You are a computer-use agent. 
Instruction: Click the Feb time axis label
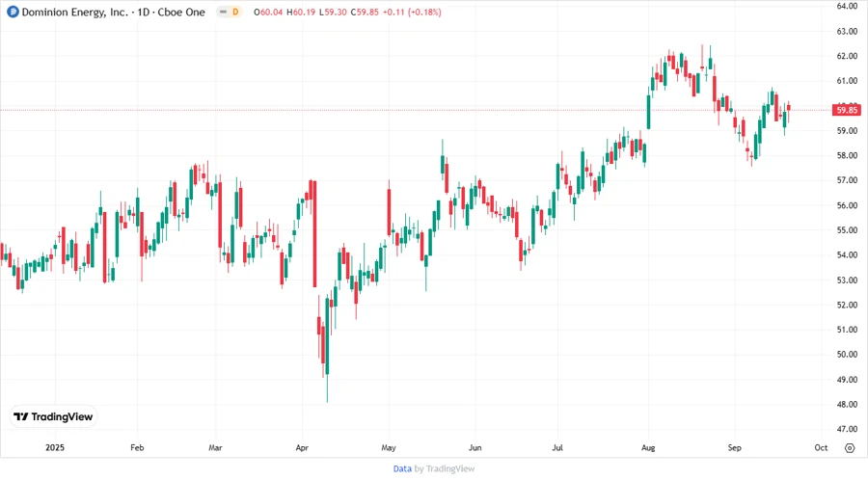coord(137,448)
